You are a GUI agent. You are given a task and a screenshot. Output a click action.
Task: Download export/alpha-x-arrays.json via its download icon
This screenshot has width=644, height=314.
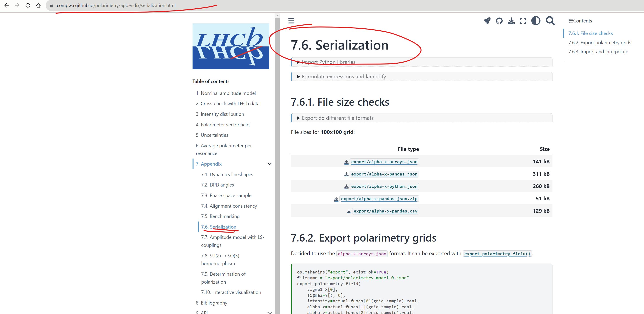346,162
